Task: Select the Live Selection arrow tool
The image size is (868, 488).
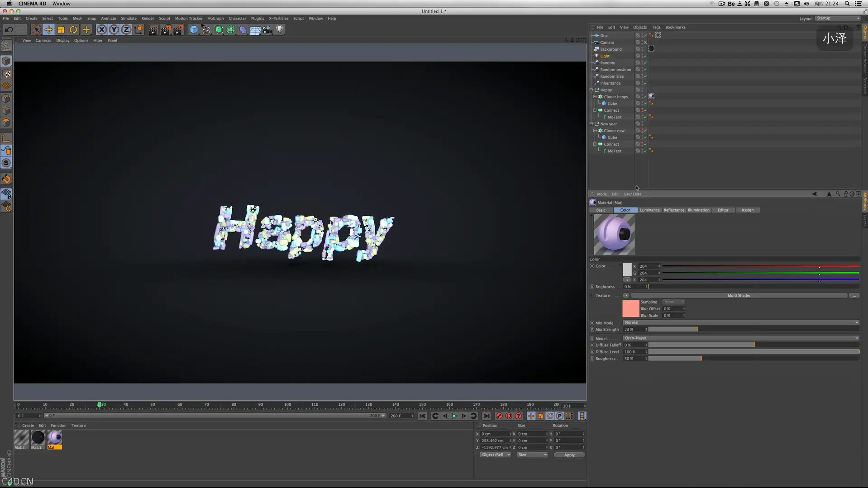Action: click(36, 30)
